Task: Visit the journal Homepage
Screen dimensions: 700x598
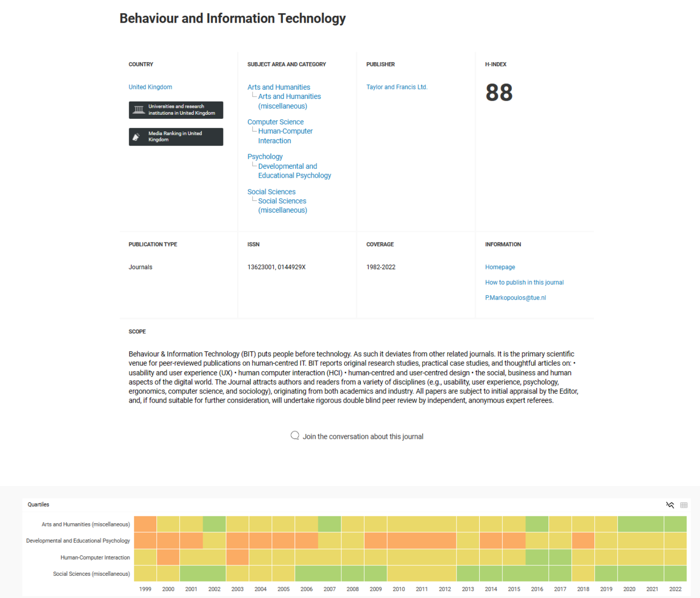Action: click(x=500, y=267)
